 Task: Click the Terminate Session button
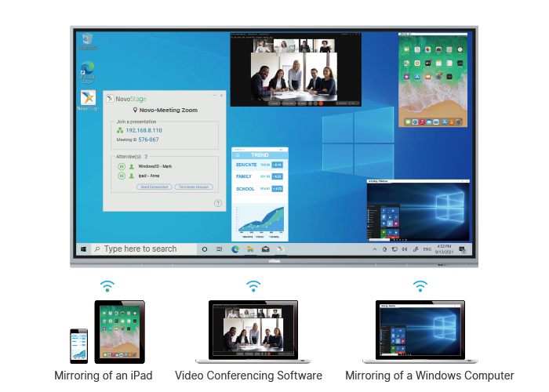tap(195, 187)
